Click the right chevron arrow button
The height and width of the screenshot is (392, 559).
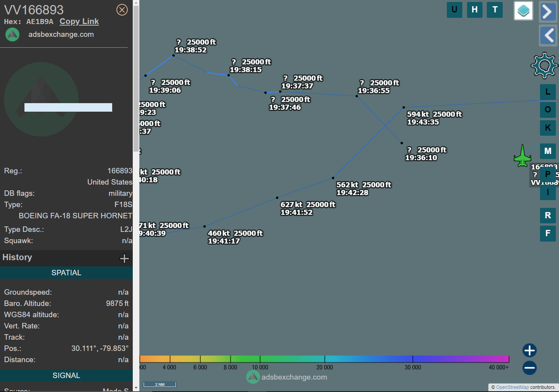click(x=548, y=12)
